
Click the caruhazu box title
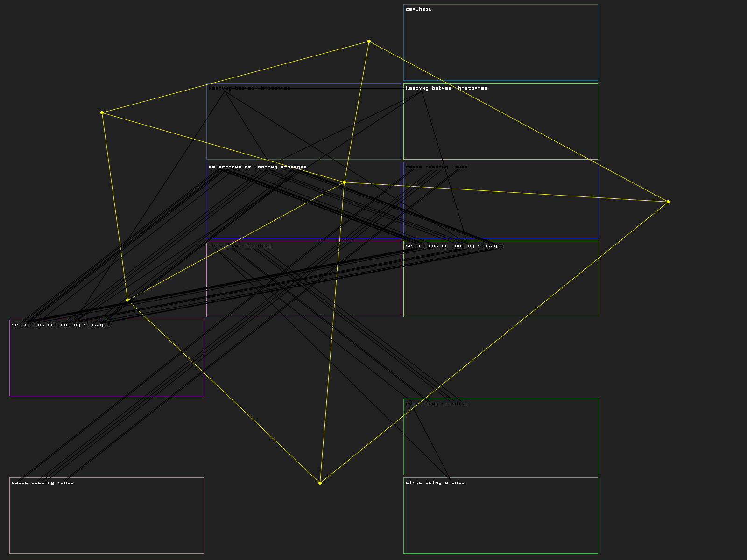[419, 9]
